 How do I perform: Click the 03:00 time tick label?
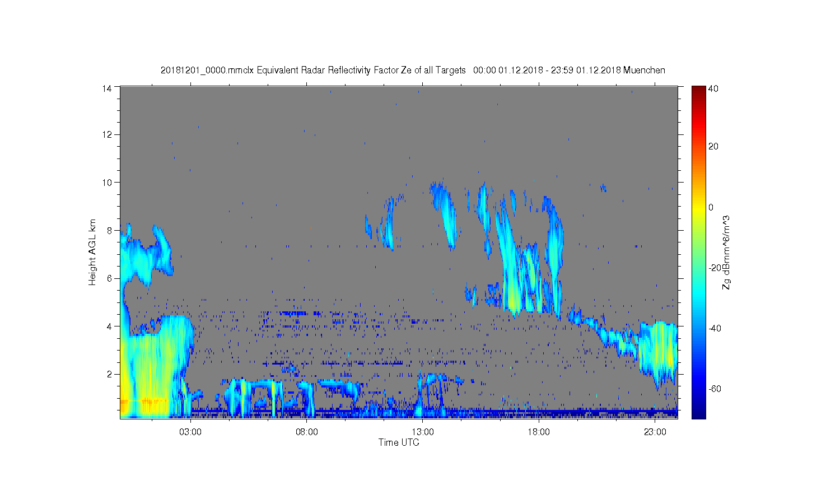[x=191, y=432]
